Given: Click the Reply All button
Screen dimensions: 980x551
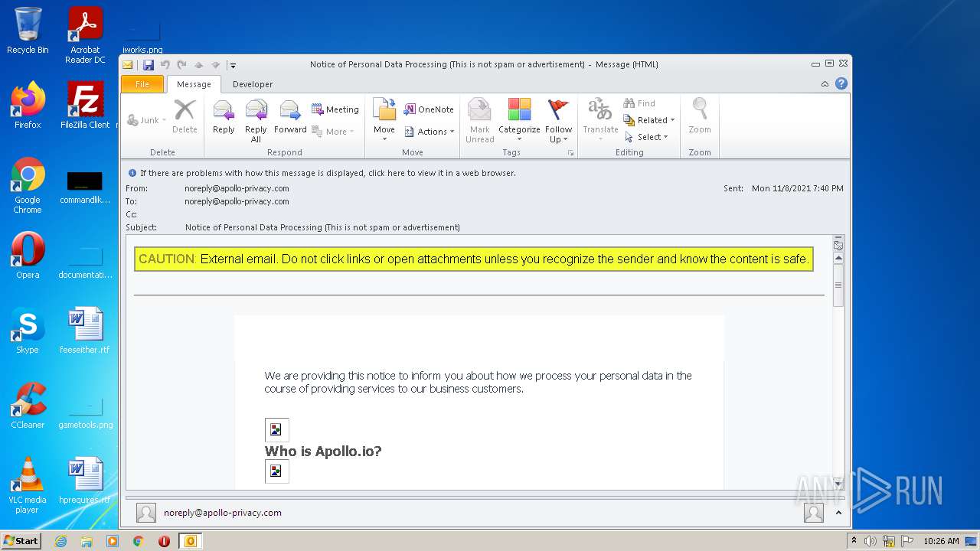Looking at the screenshot, I should pos(256,120).
